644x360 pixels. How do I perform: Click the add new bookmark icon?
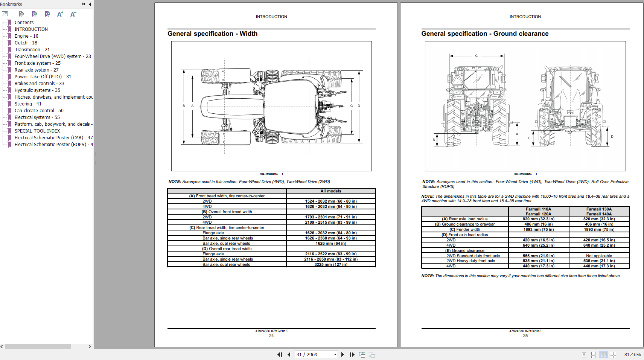pyautogui.click(x=34, y=14)
